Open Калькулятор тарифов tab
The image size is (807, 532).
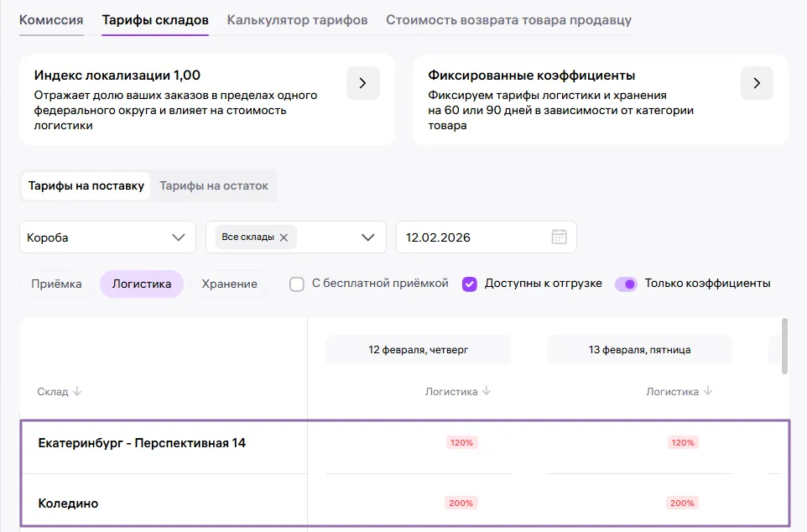tap(297, 19)
